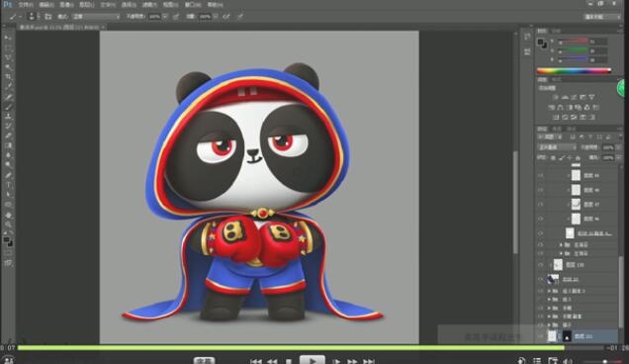
Task: Select the Gradient tool
Action: 8,145
